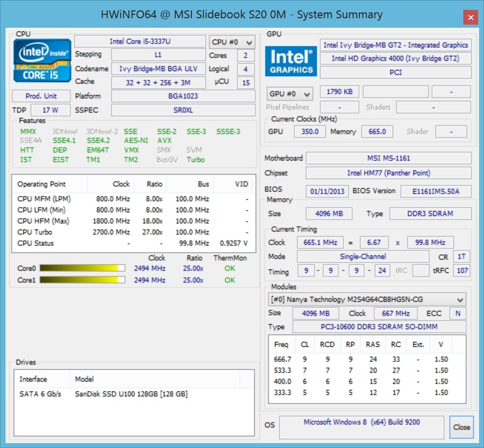
Task: Click the Timing value 24 field
Action: [x=382, y=271]
